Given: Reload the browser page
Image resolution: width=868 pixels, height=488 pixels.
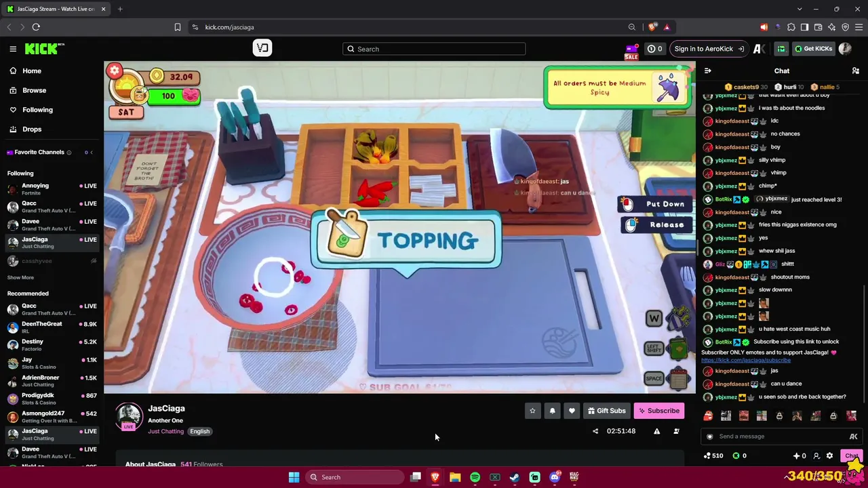Looking at the screenshot, I should 36,27.
